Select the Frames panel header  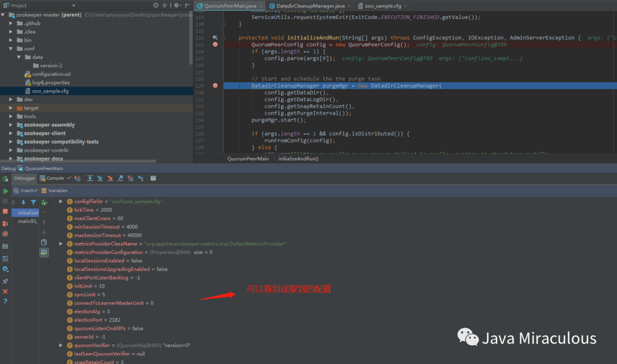tap(25, 191)
